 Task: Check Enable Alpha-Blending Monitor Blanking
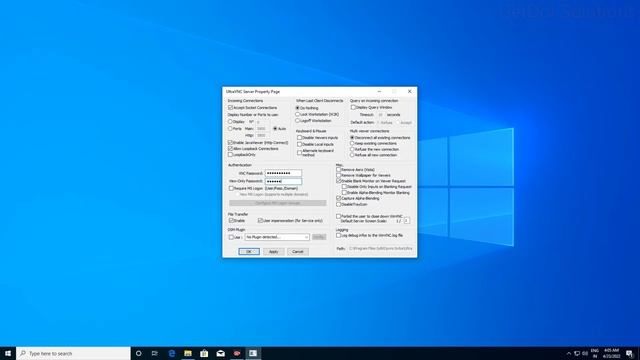[344, 192]
